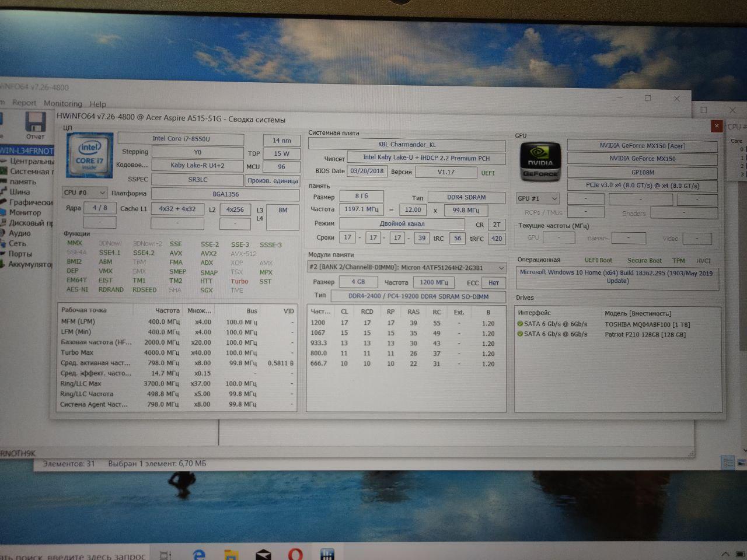
Task: Click the DDR4-2400 / PC4-19200 module type field
Action: (x=418, y=296)
